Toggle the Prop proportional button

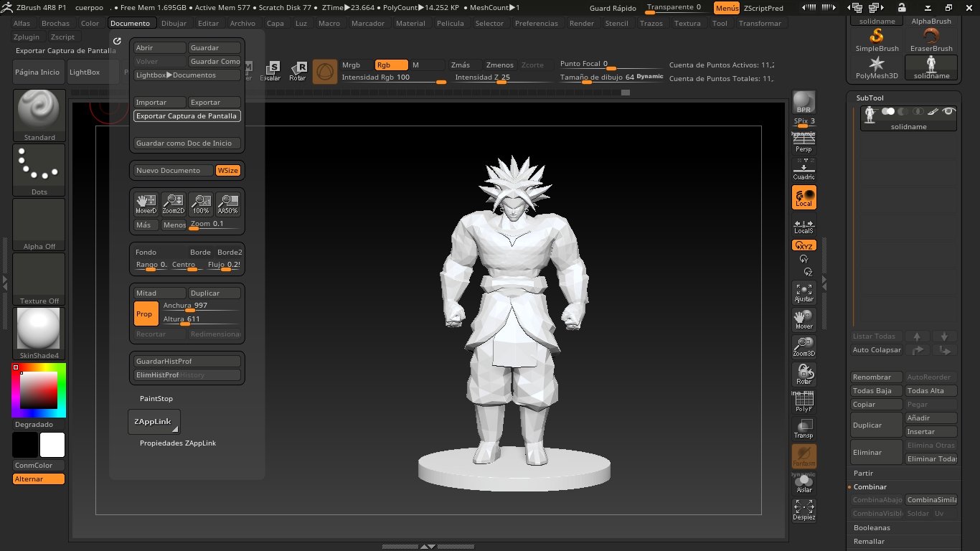tap(146, 314)
